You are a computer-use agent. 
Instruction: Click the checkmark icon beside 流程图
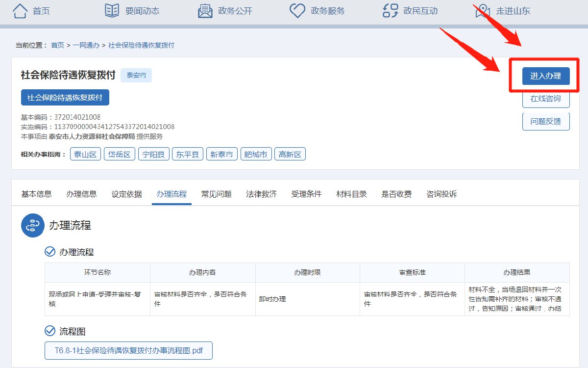click(x=50, y=331)
